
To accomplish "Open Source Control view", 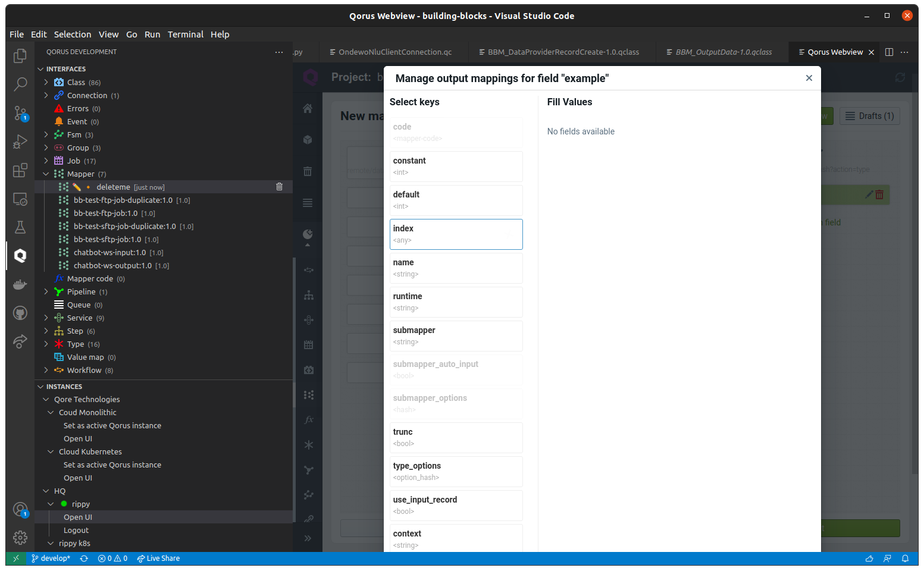I will point(20,113).
